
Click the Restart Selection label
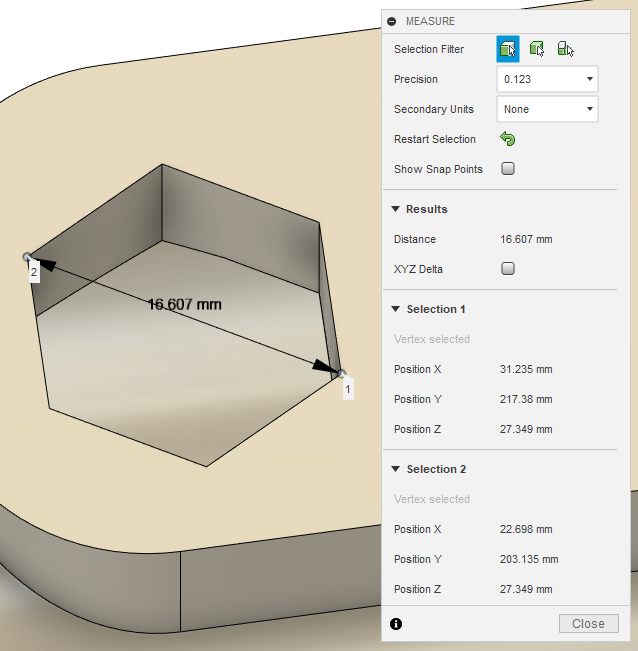click(x=435, y=139)
